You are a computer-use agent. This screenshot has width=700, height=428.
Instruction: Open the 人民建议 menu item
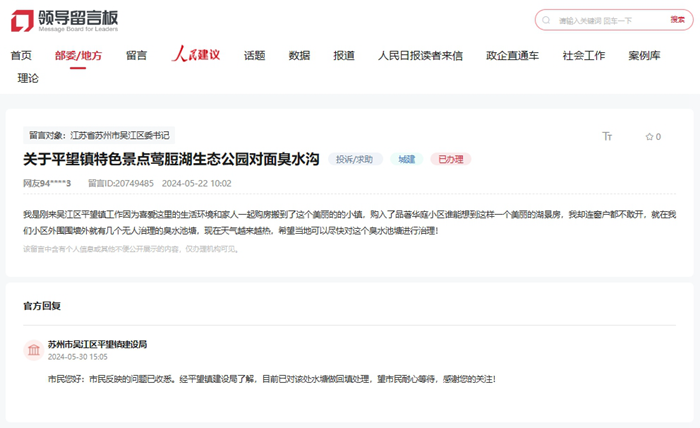click(x=196, y=54)
